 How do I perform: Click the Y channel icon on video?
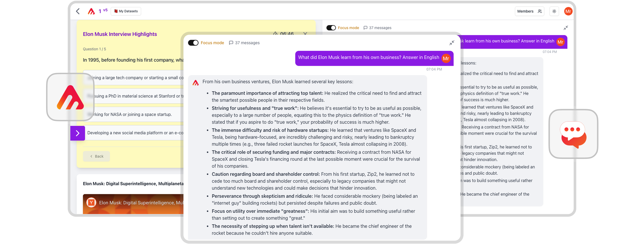pyautogui.click(x=91, y=202)
